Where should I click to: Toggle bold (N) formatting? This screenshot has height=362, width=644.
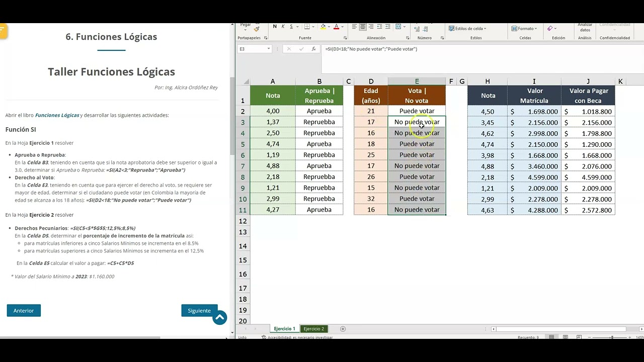pos(275,27)
